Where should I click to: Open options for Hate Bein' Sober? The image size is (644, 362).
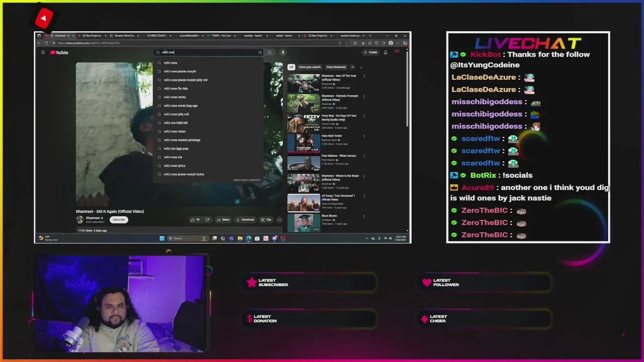pyautogui.click(x=364, y=136)
